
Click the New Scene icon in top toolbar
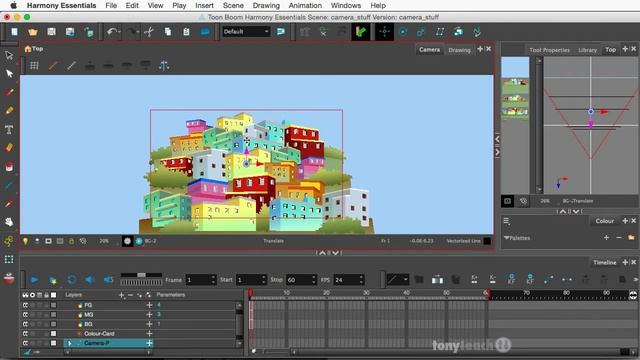[14, 32]
